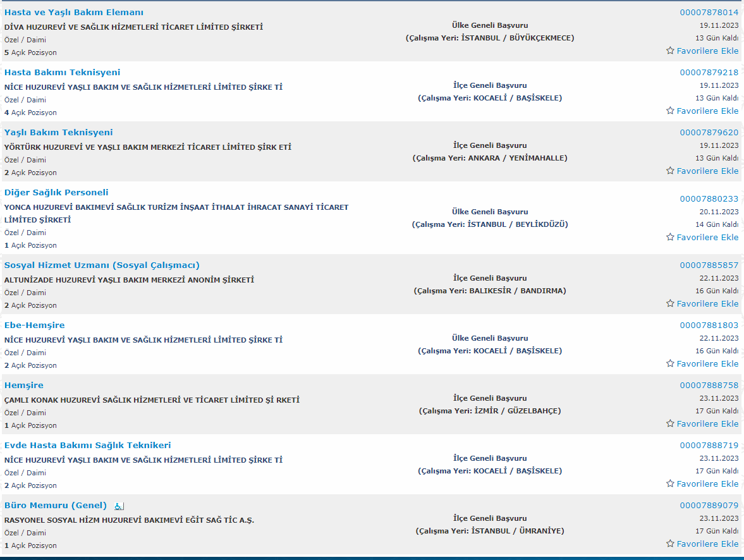
Task: Open the Büro Memuru (Genel) job title
Action: pyautogui.click(x=56, y=506)
